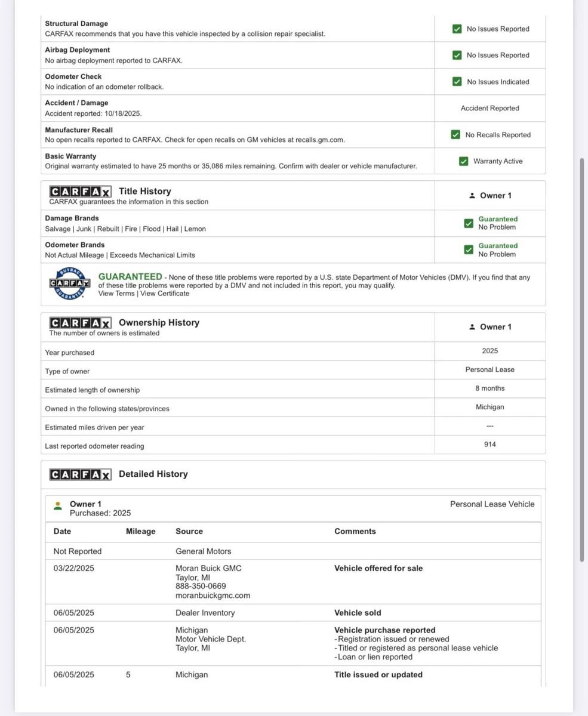The image size is (588, 716).
Task: Click the Title issued or updated comment
Action: point(378,675)
